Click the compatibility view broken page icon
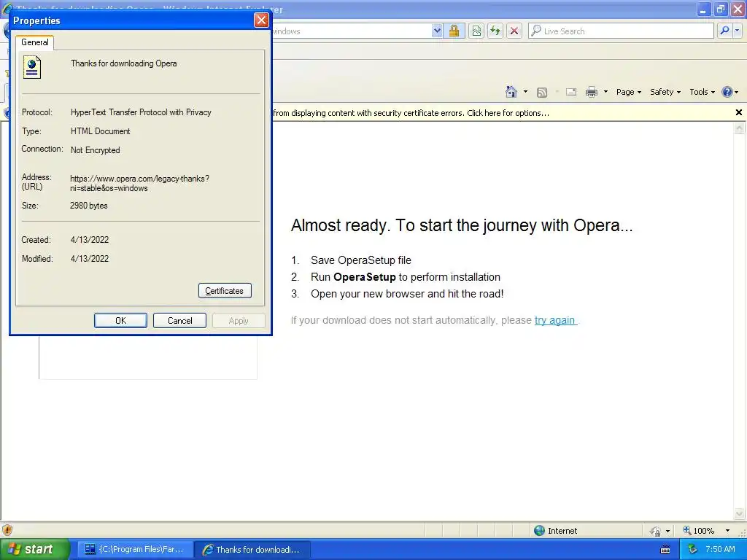Image resolution: width=747 pixels, height=560 pixels. 476,31
